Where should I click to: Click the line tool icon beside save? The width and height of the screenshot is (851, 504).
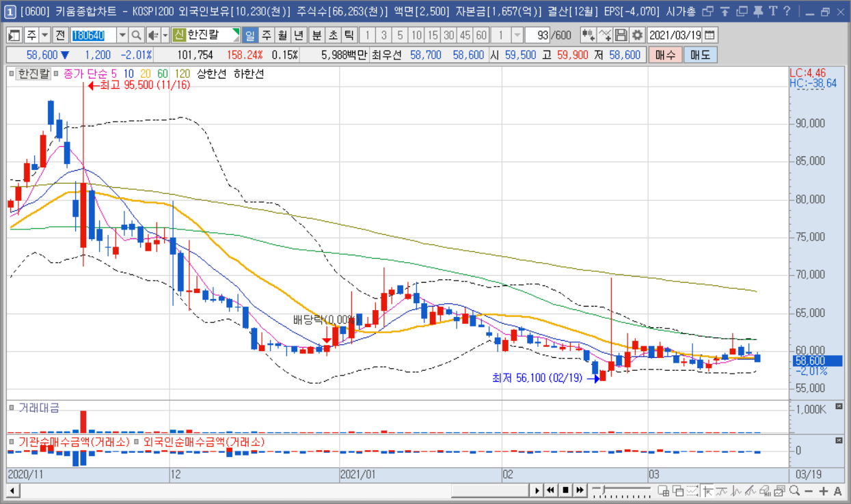click(605, 35)
